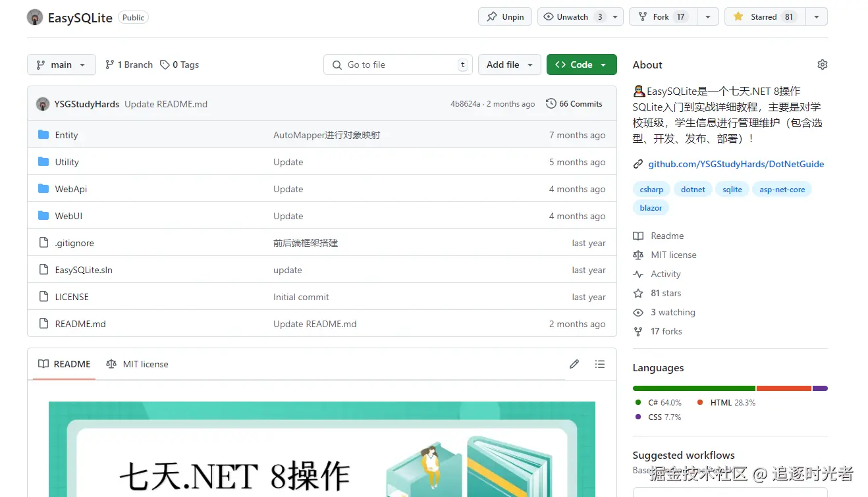Open the About settings gear icon
Screen dimensions: 868x497
pyautogui.click(x=822, y=65)
